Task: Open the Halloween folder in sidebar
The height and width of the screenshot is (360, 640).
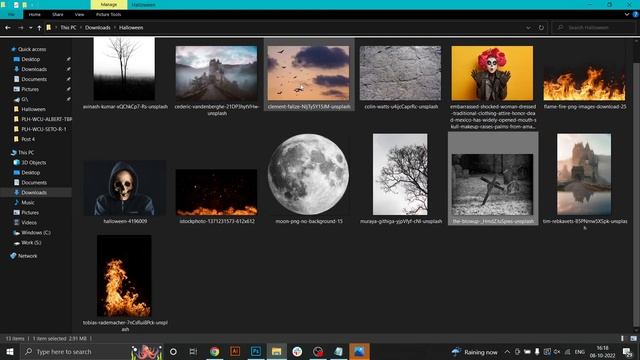Action: (33, 109)
